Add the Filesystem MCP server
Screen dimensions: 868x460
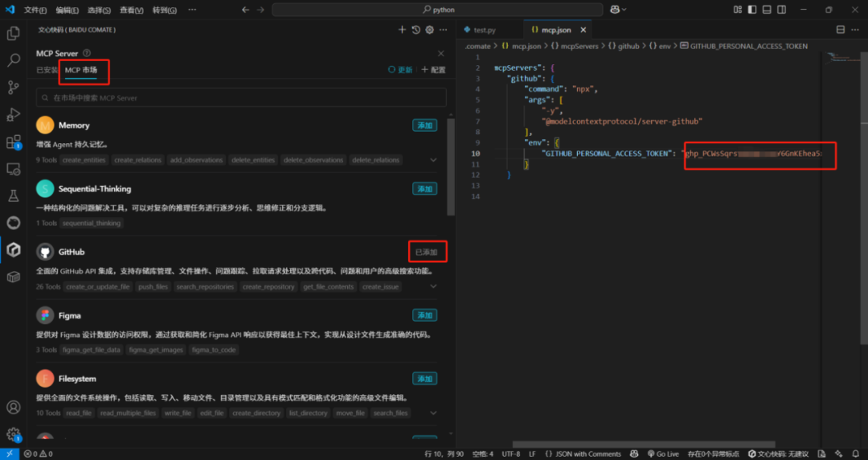[424, 379]
